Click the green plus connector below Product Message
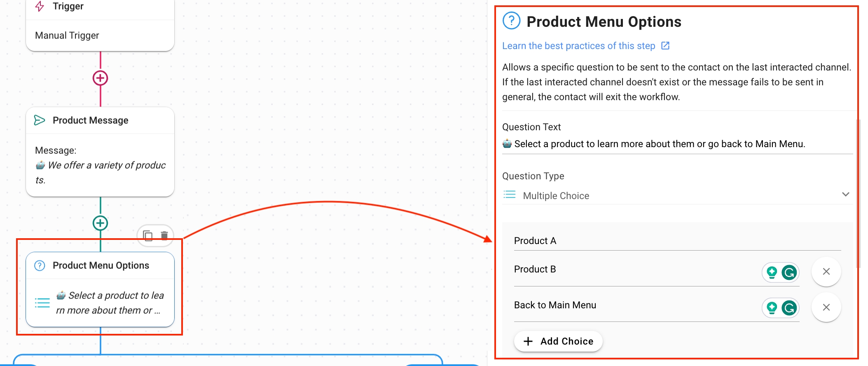 pyautogui.click(x=100, y=223)
